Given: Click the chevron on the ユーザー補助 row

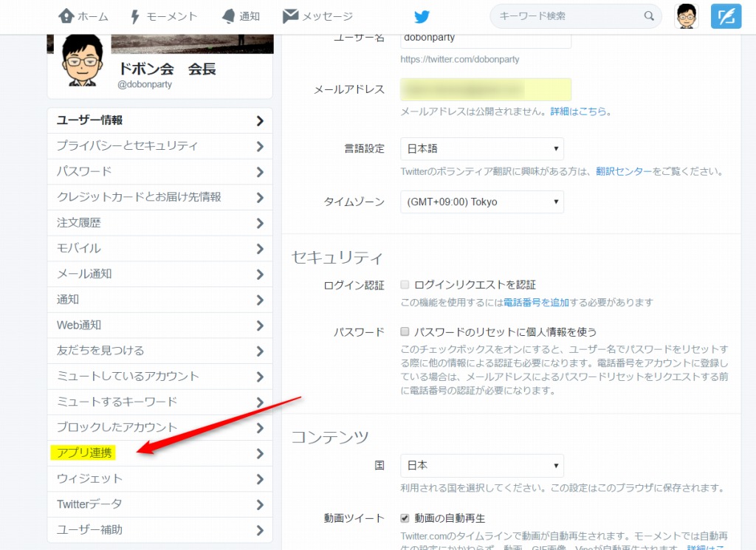Looking at the screenshot, I should tap(260, 530).
